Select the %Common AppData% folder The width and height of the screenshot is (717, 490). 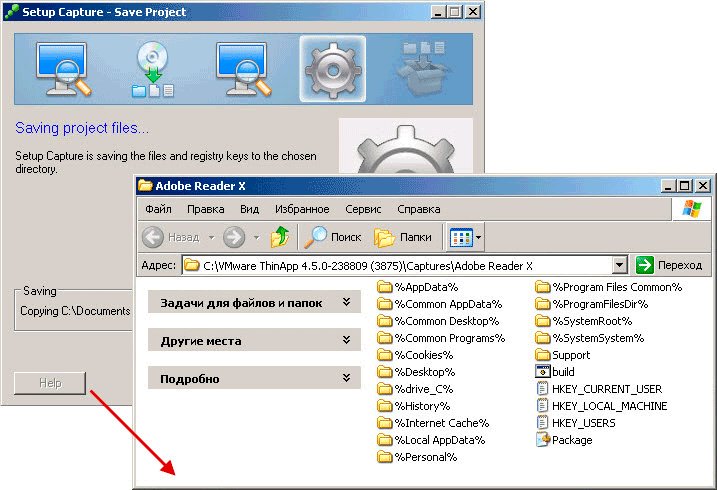tap(439, 304)
